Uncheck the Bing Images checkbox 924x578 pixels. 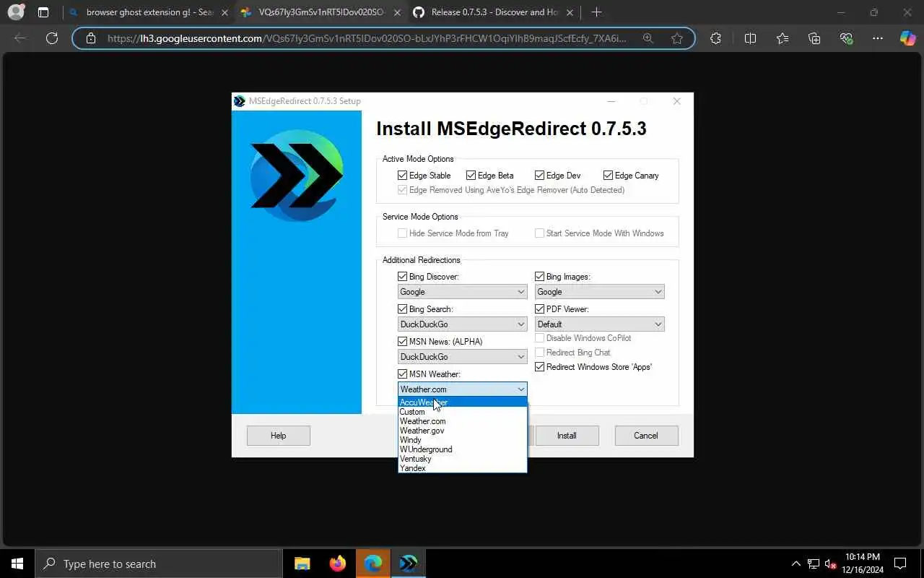click(x=540, y=277)
